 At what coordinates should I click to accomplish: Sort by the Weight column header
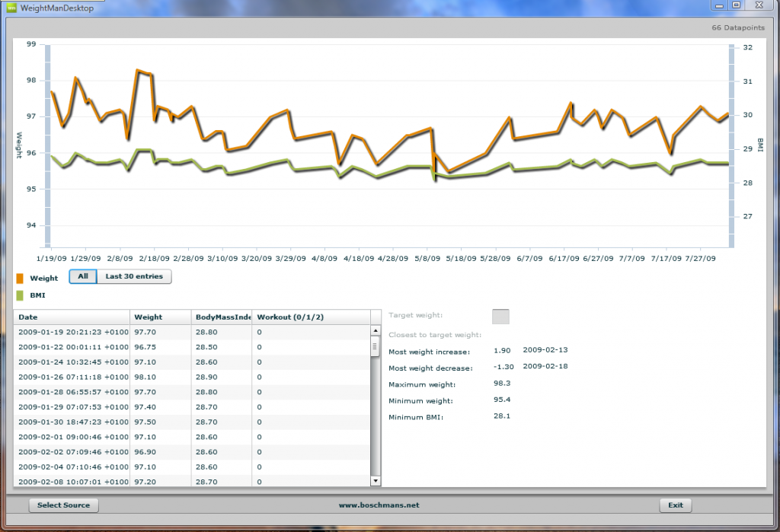161,317
